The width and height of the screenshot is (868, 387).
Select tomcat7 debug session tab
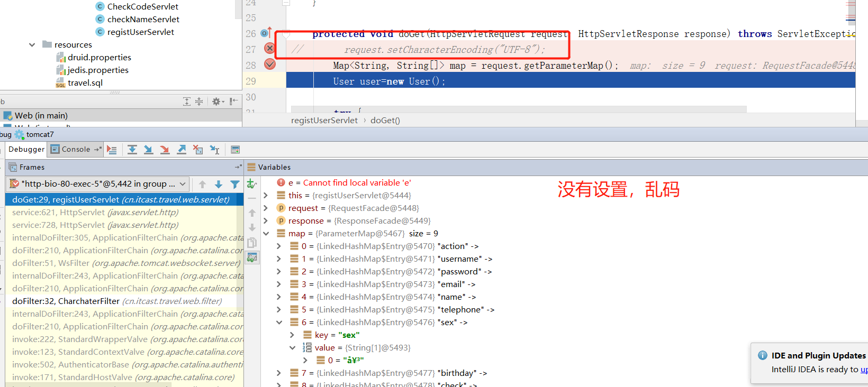tap(34, 134)
